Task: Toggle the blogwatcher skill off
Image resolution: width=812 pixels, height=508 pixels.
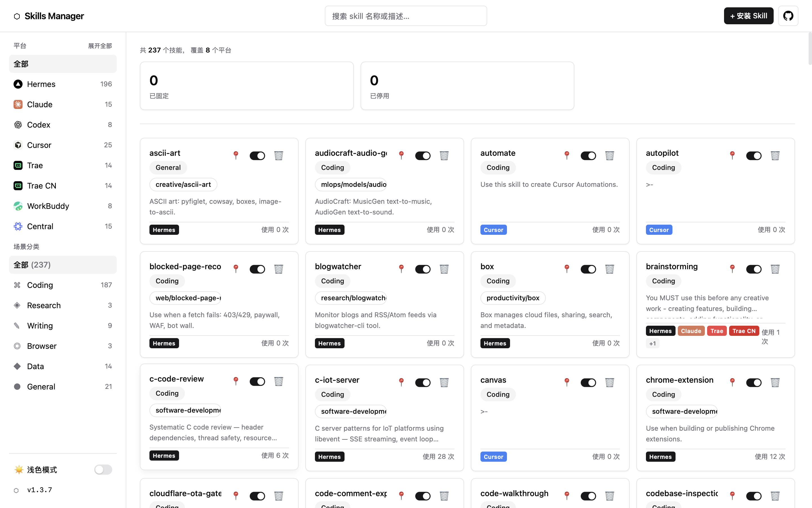Action: [422, 269]
